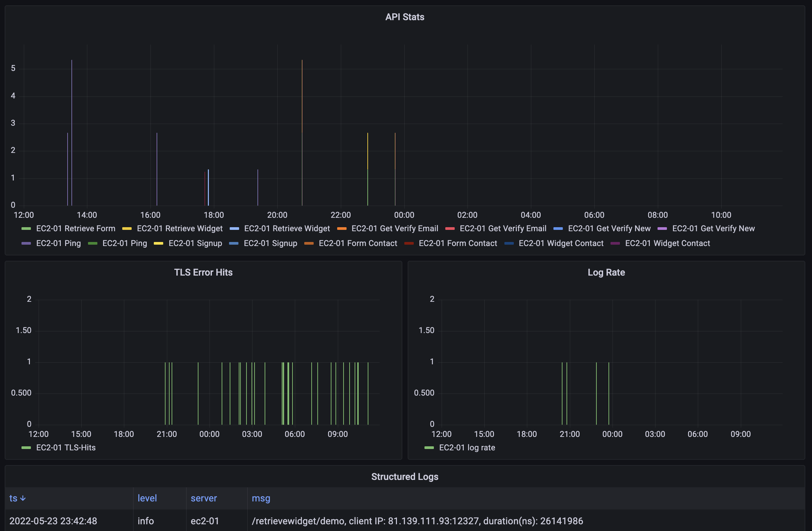The image size is (812, 531).
Task: Open the Log Rate panel title menu
Action: [x=606, y=272]
